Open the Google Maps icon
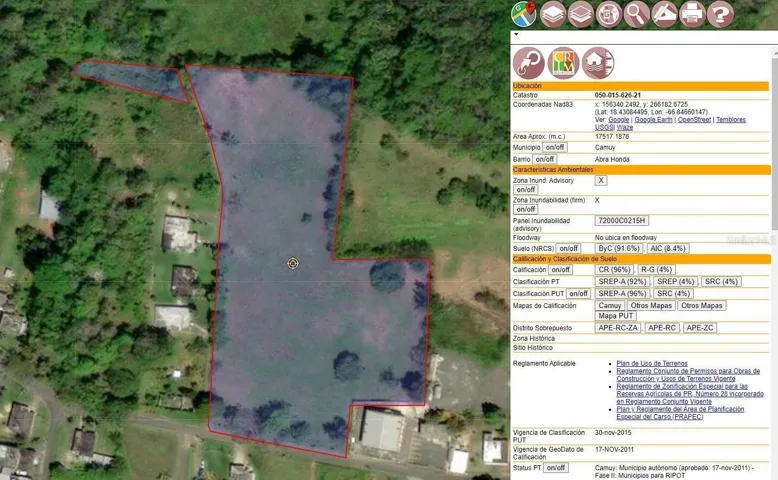 (524, 14)
